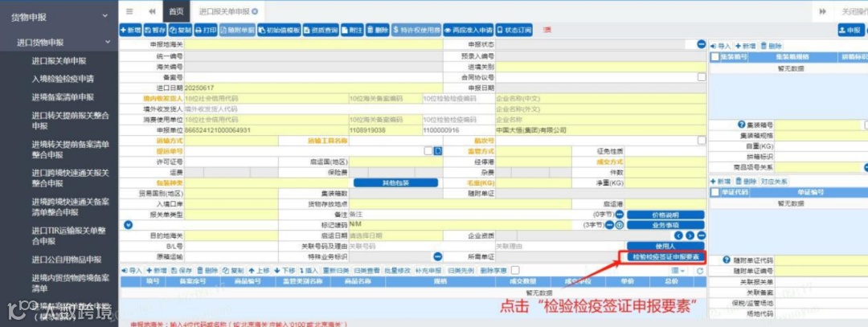Tick the checkbox at the end of 航次号
This screenshot has height=327, width=868.
(x=702, y=141)
